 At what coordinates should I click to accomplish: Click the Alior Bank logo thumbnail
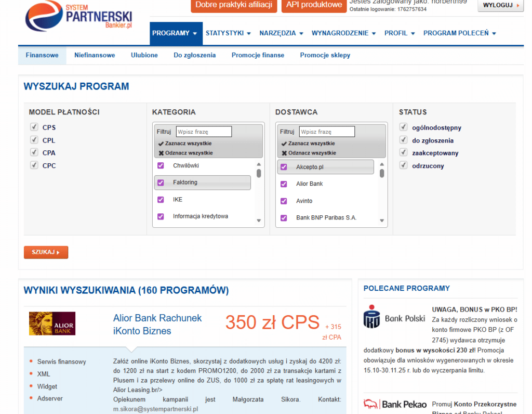point(52,322)
